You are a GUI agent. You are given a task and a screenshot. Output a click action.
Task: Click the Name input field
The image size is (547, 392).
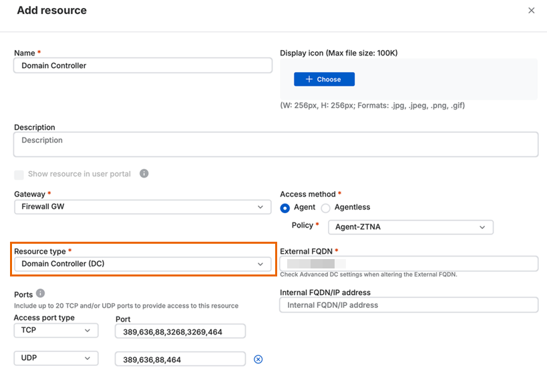point(143,65)
